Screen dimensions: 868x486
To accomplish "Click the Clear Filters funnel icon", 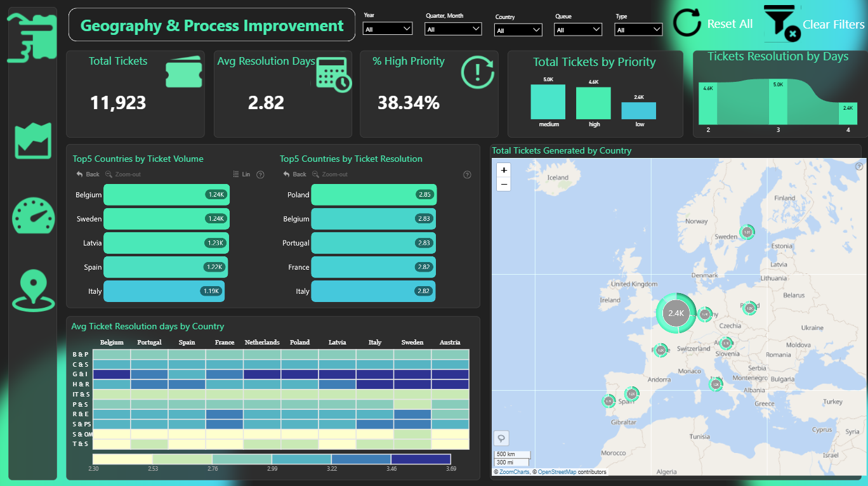I will pos(781,23).
